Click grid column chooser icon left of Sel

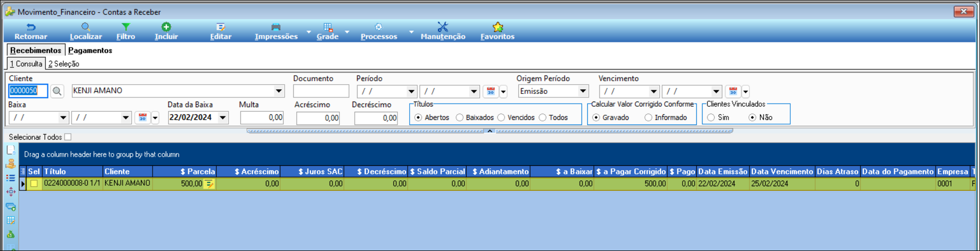pyautogui.click(x=22, y=171)
